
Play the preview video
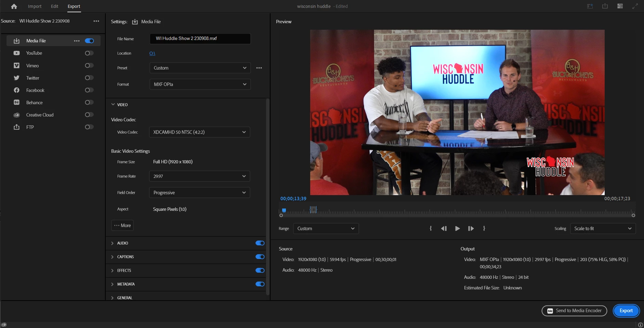(457, 228)
